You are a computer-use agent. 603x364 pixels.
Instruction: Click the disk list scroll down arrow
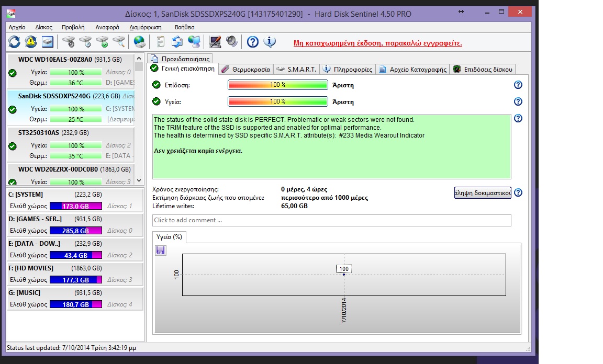pos(139,180)
